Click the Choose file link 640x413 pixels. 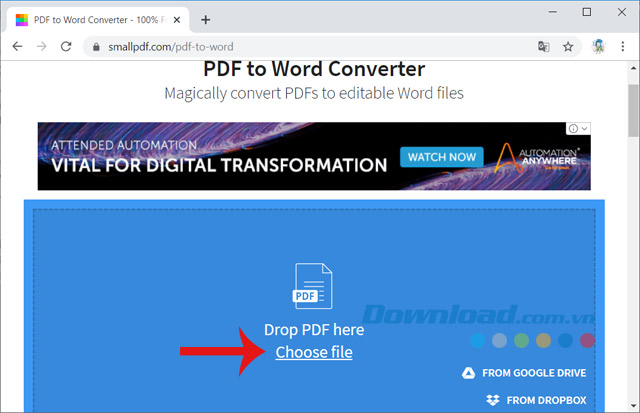[x=314, y=352]
